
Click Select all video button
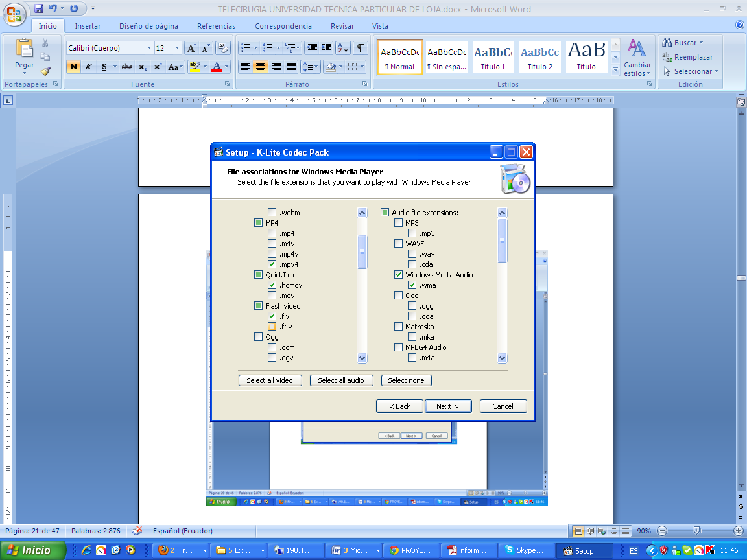270,380
